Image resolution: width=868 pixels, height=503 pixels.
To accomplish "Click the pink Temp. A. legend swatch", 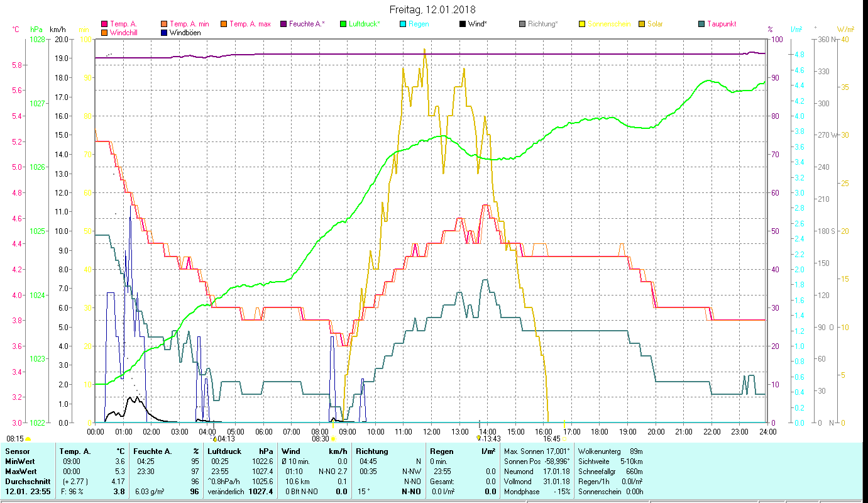I will [104, 25].
